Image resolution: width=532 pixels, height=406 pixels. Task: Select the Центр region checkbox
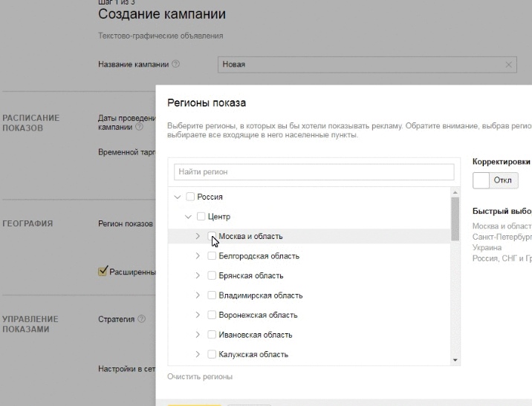tap(201, 217)
